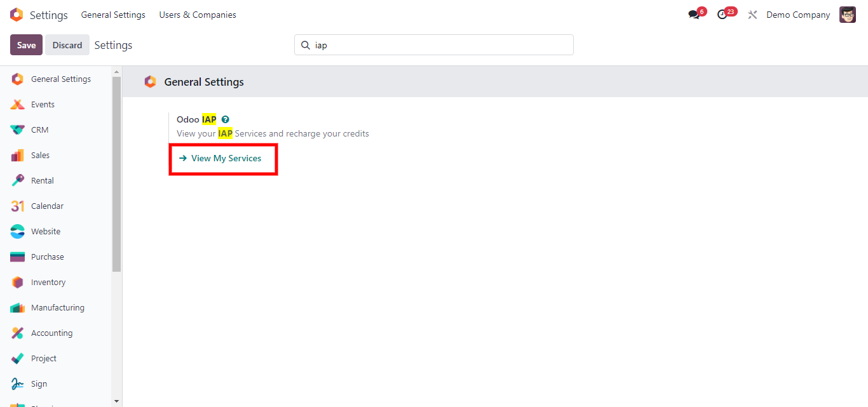Viewport: 868px width, 407px height.
Task: Click the View My Services link
Action: (x=220, y=158)
